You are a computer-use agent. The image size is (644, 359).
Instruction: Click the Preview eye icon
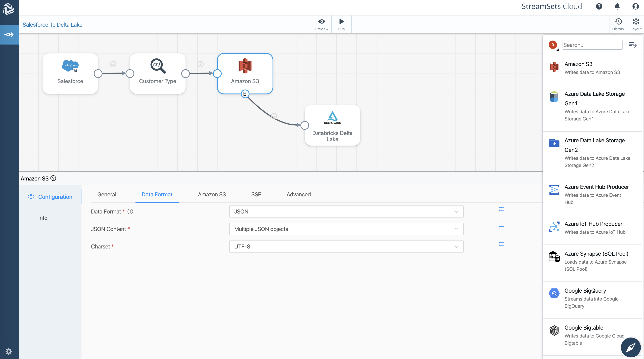321,22
